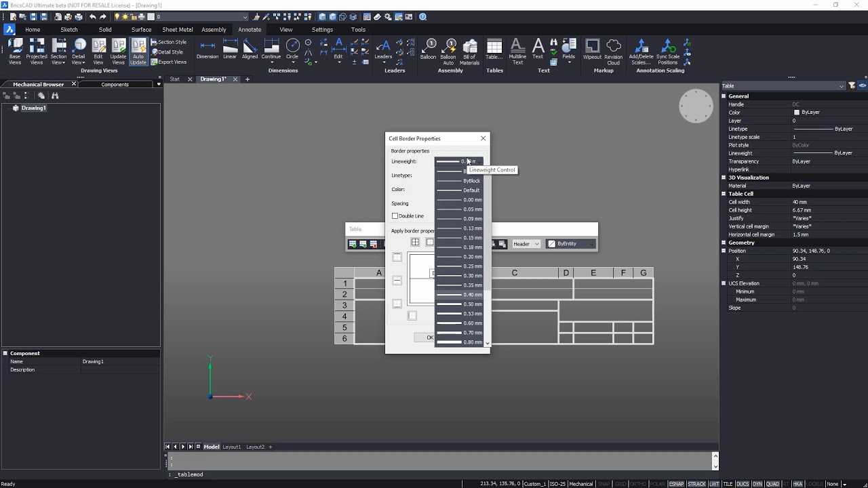
Task: Toggle QUAD in status bar
Action: pyautogui.click(x=772, y=484)
